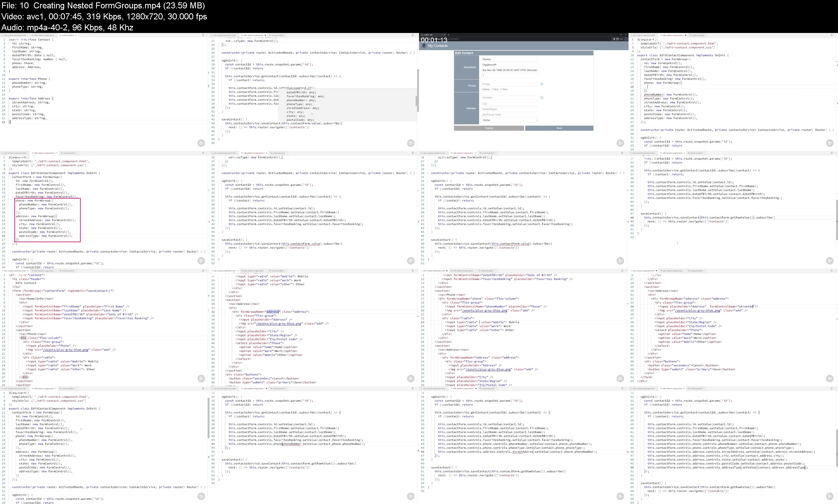
Task: Click 'export interface Address' code line
Action: click(31, 98)
